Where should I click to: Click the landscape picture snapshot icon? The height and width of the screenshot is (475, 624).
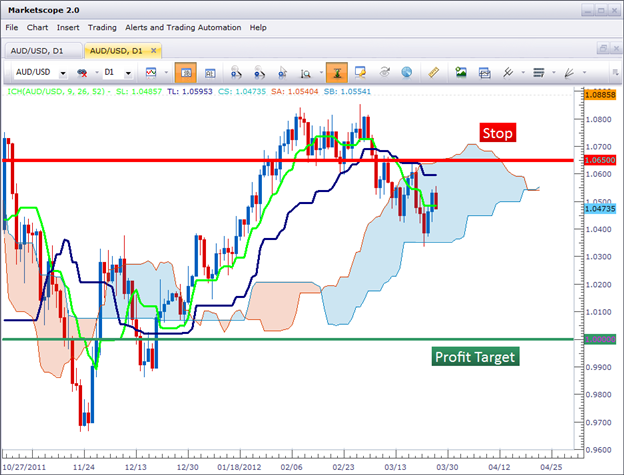pyautogui.click(x=461, y=72)
